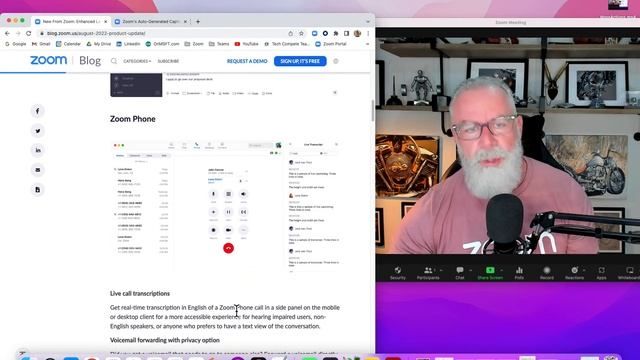Toggle Chrome side panel icon

point(347,33)
